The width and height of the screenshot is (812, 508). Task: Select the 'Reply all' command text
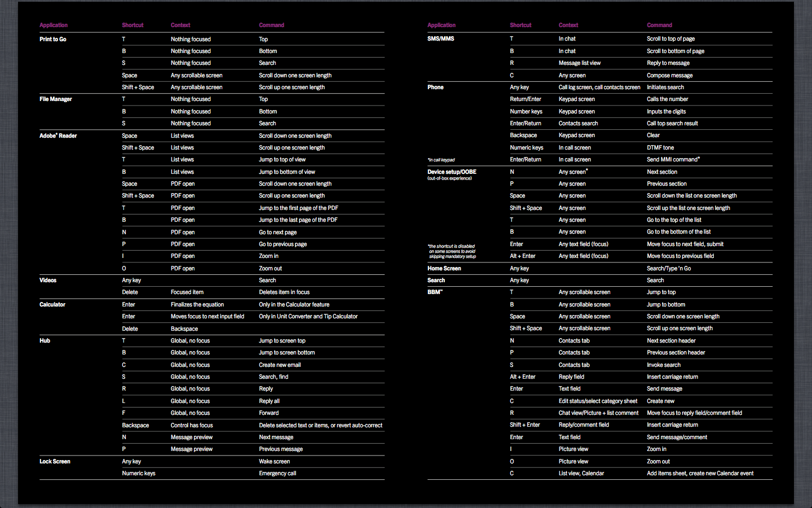click(269, 401)
